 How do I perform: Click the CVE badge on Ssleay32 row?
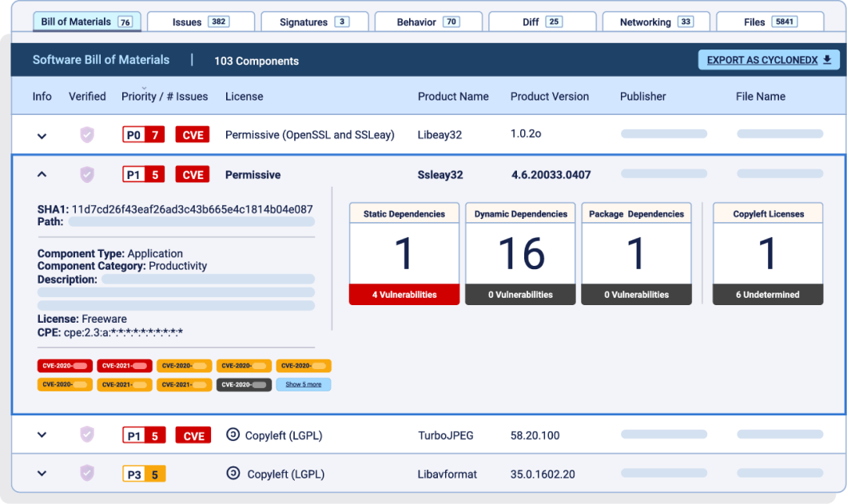tap(193, 174)
